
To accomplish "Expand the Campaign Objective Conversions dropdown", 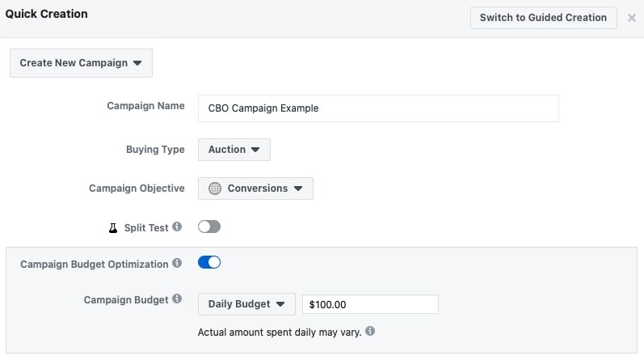I will (255, 188).
